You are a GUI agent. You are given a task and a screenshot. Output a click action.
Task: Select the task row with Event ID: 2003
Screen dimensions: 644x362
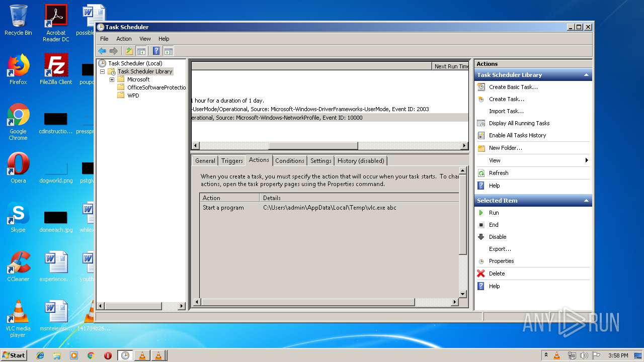click(330, 109)
